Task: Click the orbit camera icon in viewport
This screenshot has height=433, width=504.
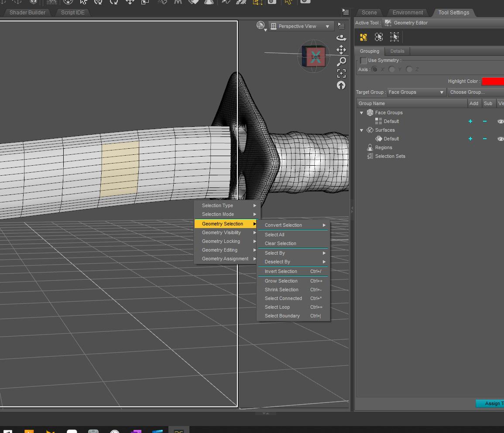Action: (x=341, y=38)
